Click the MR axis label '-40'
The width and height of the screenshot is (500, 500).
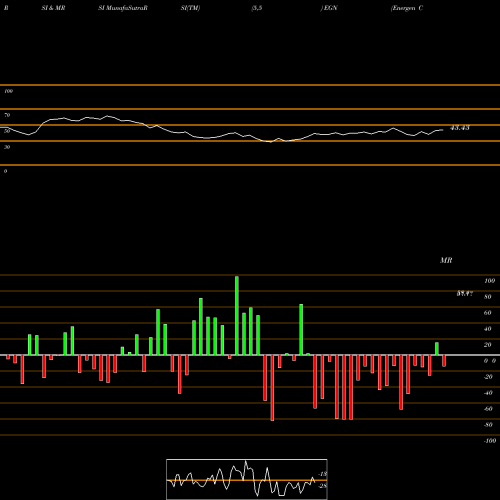coord(488,393)
